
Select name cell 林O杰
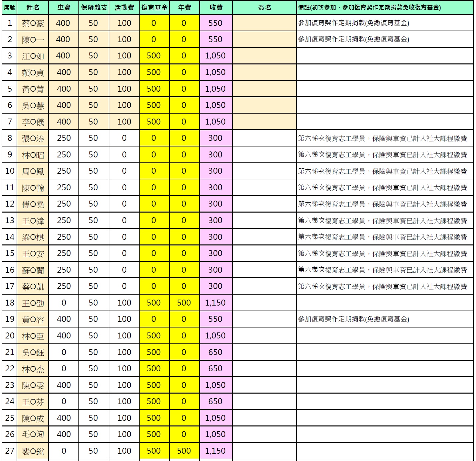coord(33,369)
